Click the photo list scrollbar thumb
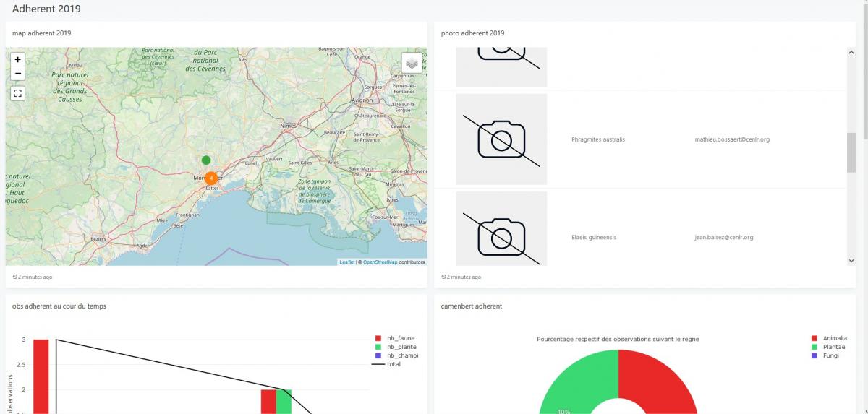The width and height of the screenshot is (868, 414). [851, 152]
